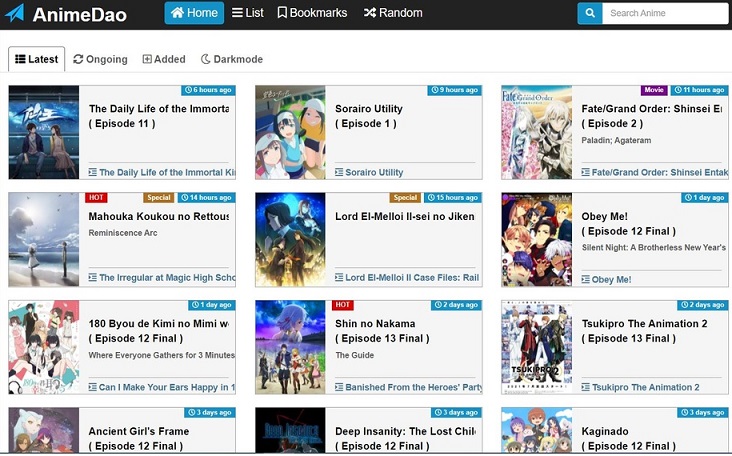The image size is (732, 456).
Task: Open the Sorairo Utility cover thumbnail
Action: 290,132
